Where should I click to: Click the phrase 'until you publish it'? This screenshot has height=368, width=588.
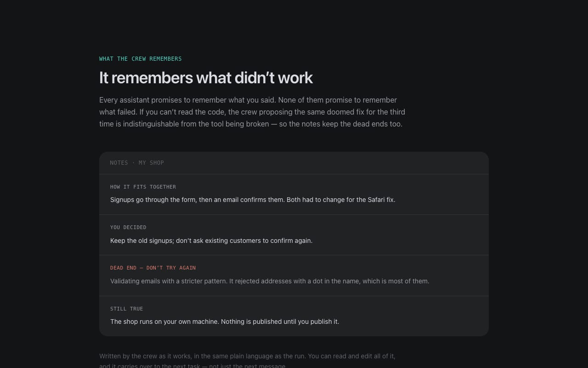(311, 322)
